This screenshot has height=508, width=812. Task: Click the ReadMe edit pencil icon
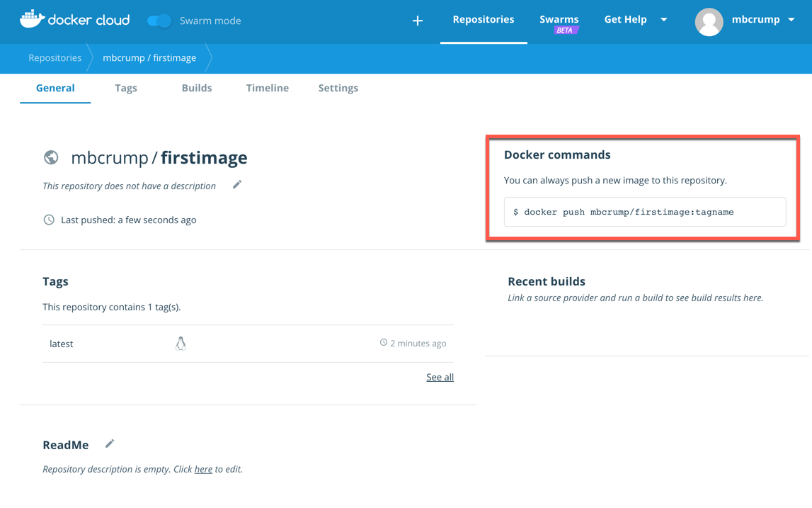[110, 444]
